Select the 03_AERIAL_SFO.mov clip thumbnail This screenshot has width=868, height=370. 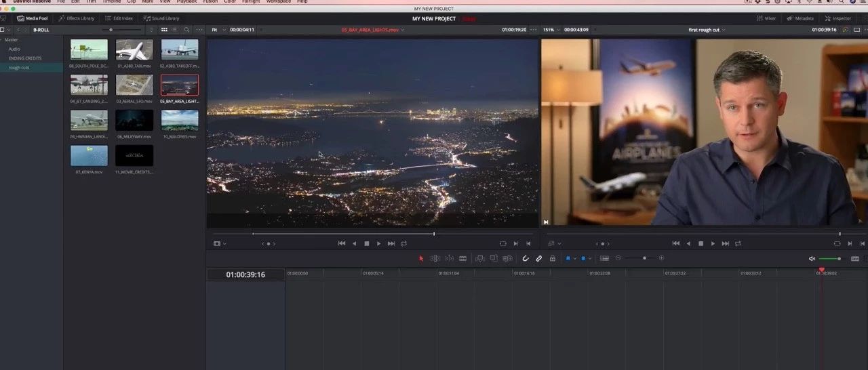[134, 85]
